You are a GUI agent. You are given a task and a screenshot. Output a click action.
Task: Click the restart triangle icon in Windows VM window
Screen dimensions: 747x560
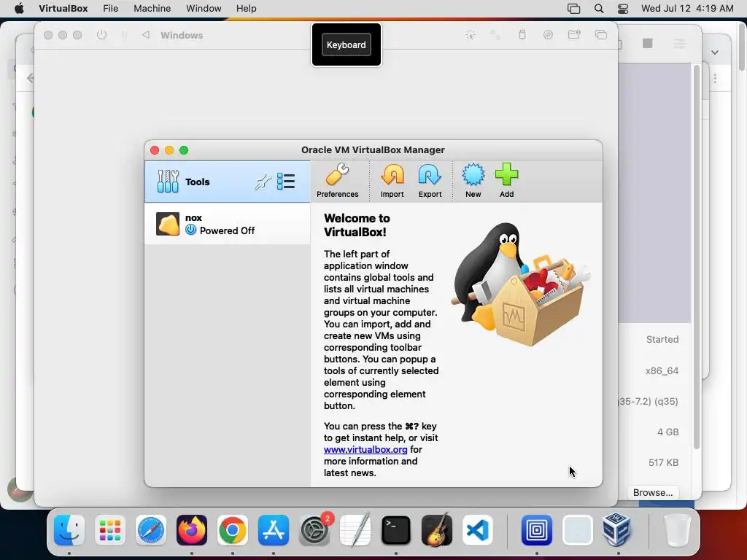pos(146,35)
